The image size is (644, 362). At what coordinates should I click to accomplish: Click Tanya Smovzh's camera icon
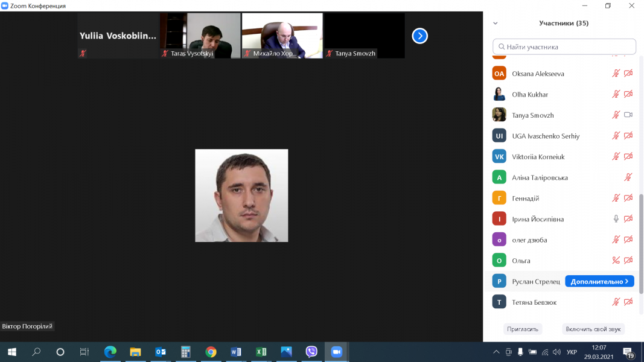tap(628, 115)
